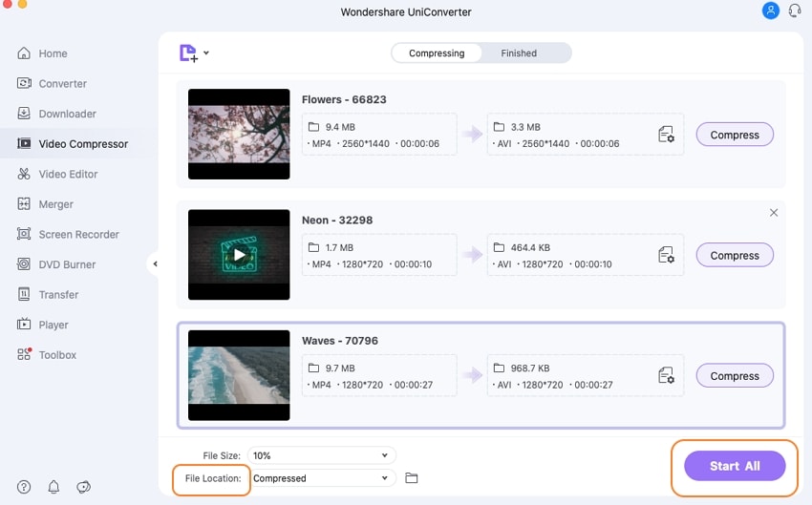Viewport: 812px width, 505px height.
Task: Remove Neon - 32298 with the X
Action: [774, 213]
